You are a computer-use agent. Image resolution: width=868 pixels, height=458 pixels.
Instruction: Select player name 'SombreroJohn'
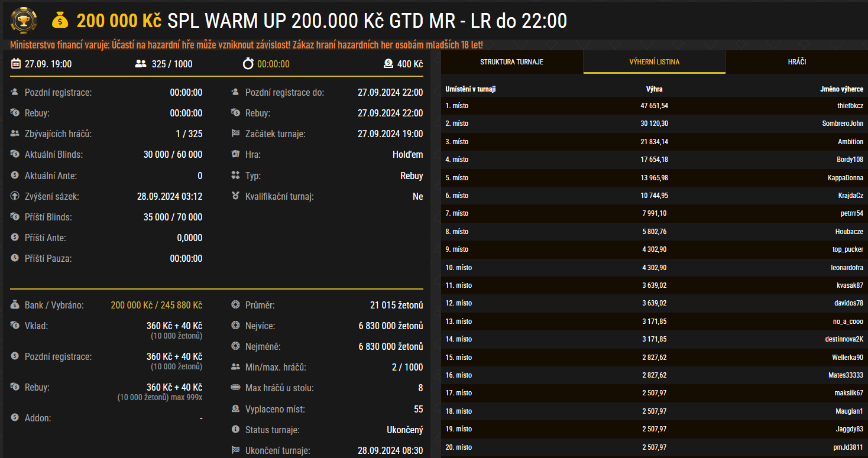[843, 124]
